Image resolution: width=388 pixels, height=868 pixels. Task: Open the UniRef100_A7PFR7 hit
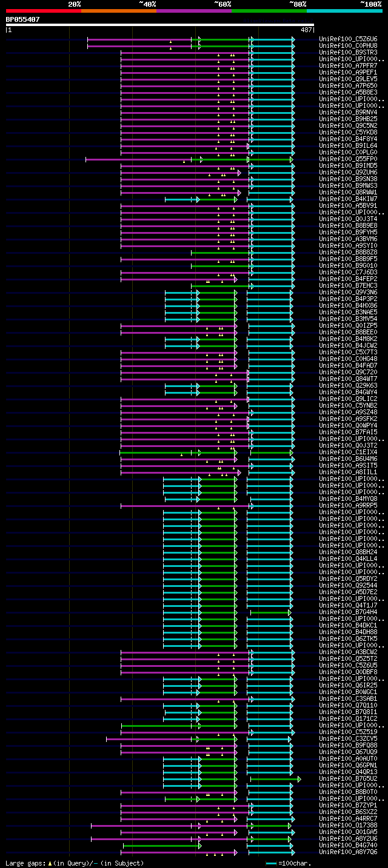(x=348, y=66)
